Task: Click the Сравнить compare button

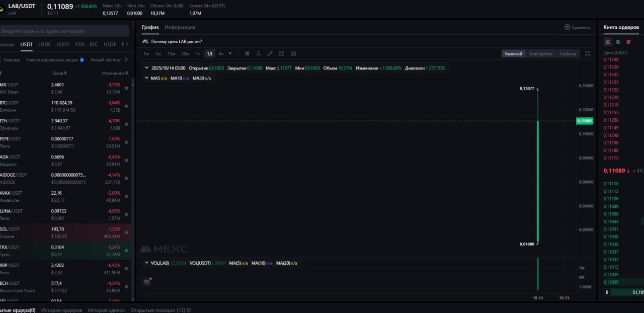Action: (578, 27)
